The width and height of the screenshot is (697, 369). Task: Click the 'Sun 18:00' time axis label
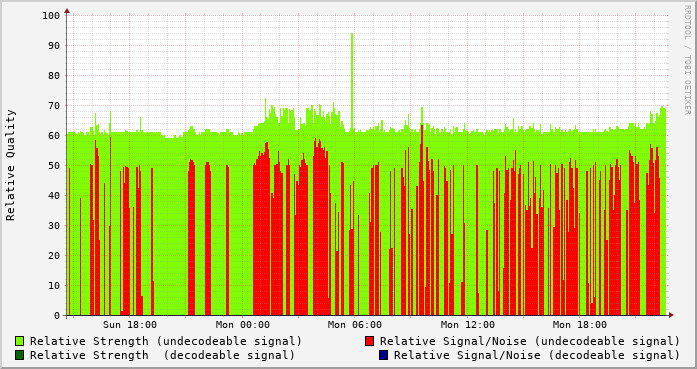point(130,325)
